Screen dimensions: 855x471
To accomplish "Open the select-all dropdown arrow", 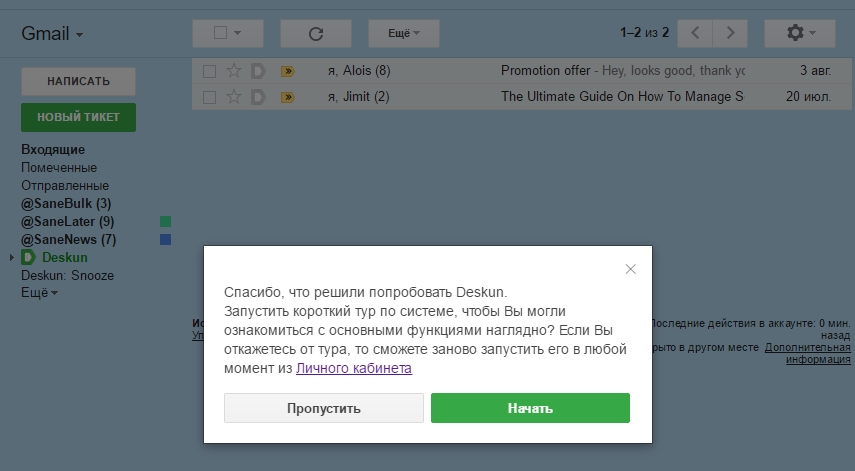I will [238, 33].
